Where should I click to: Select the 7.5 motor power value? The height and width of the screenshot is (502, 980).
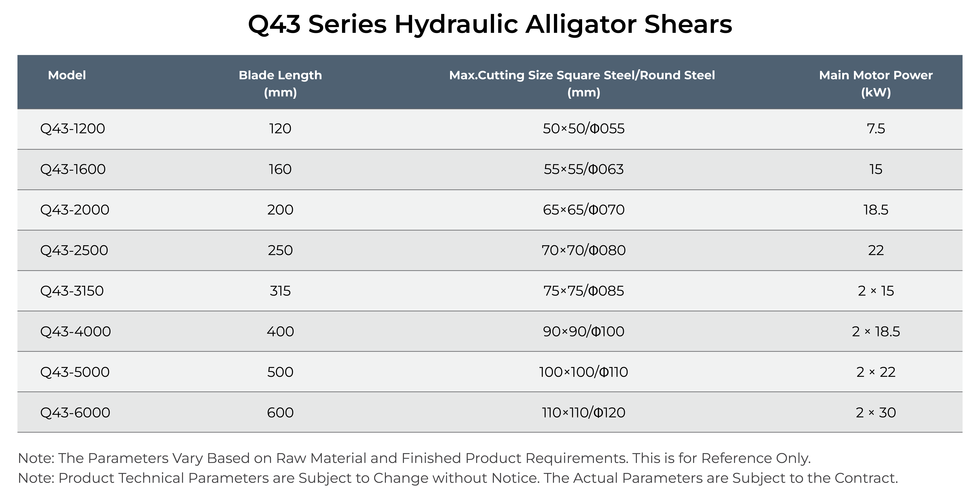(x=876, y=129)
